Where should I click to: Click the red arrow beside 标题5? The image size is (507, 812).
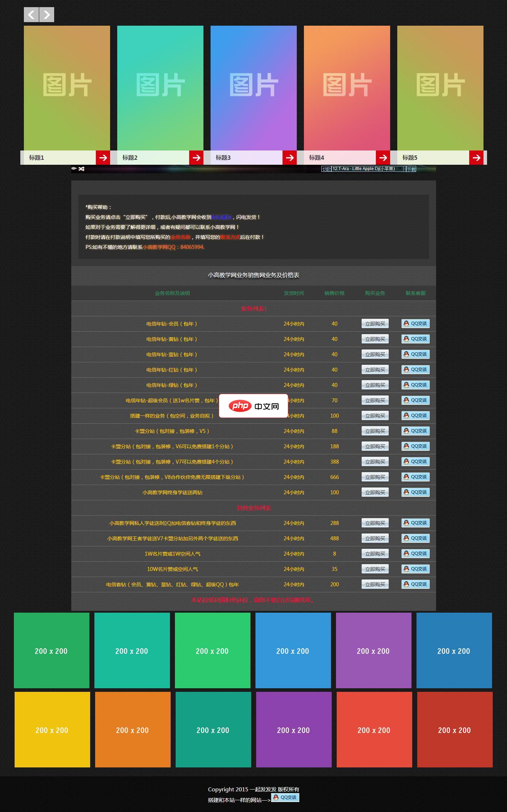click(x=476, y=158)
